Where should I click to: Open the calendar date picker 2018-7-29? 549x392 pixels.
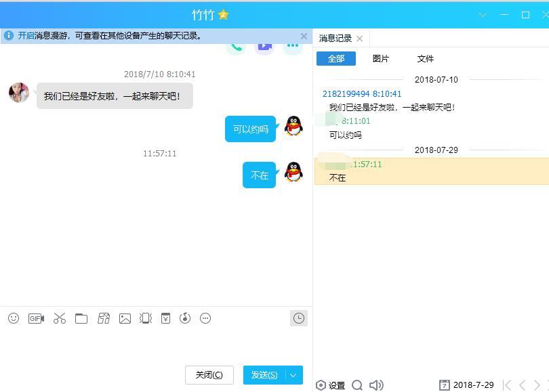pyautogui.click(x=466, y=385)
